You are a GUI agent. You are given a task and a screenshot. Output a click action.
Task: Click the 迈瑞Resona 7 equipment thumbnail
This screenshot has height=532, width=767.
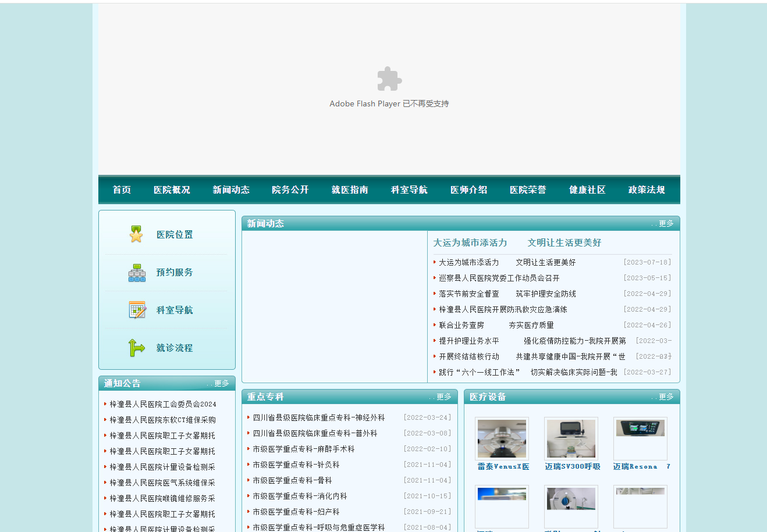click(640, 439)
